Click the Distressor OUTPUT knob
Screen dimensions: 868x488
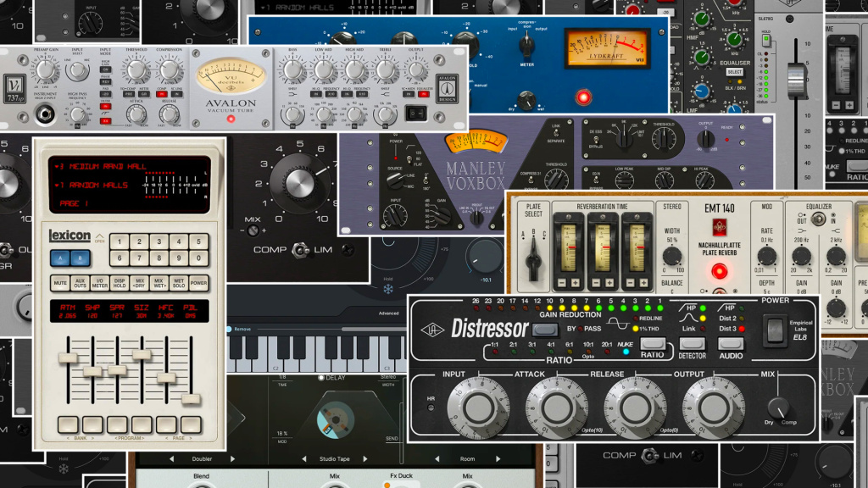coord(713,408)
